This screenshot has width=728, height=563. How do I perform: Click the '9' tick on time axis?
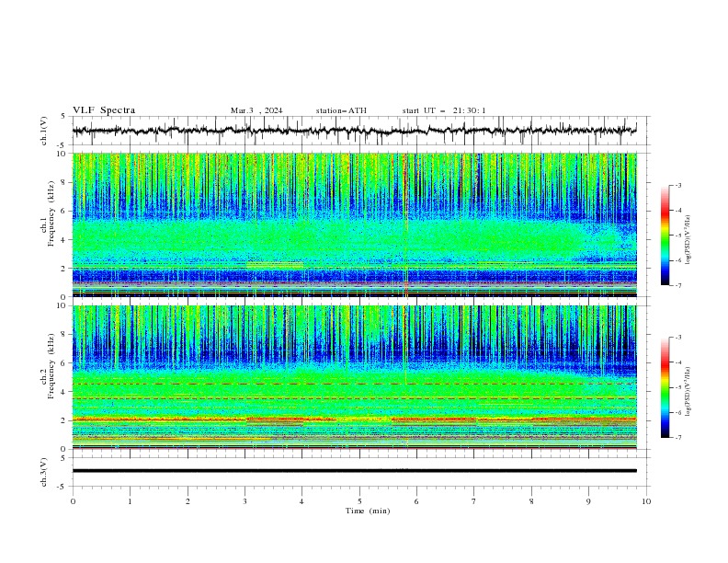[x=588, y=501]
